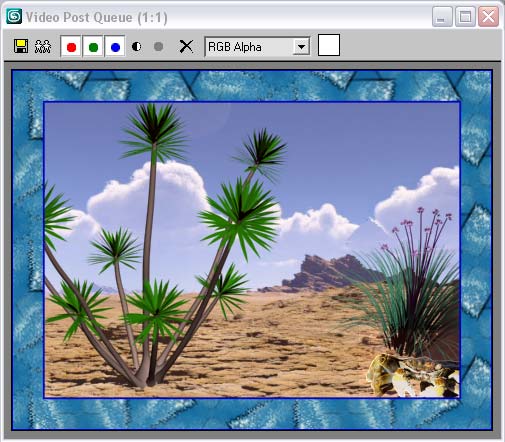Clear the image with the X icon
Screen dimensions: 505x442
click(186, 46)
